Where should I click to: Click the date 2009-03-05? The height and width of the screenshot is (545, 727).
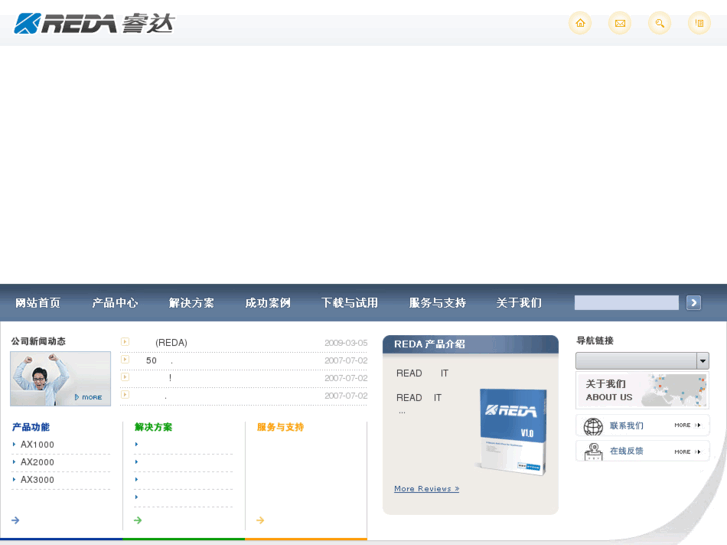click(346, 343)
